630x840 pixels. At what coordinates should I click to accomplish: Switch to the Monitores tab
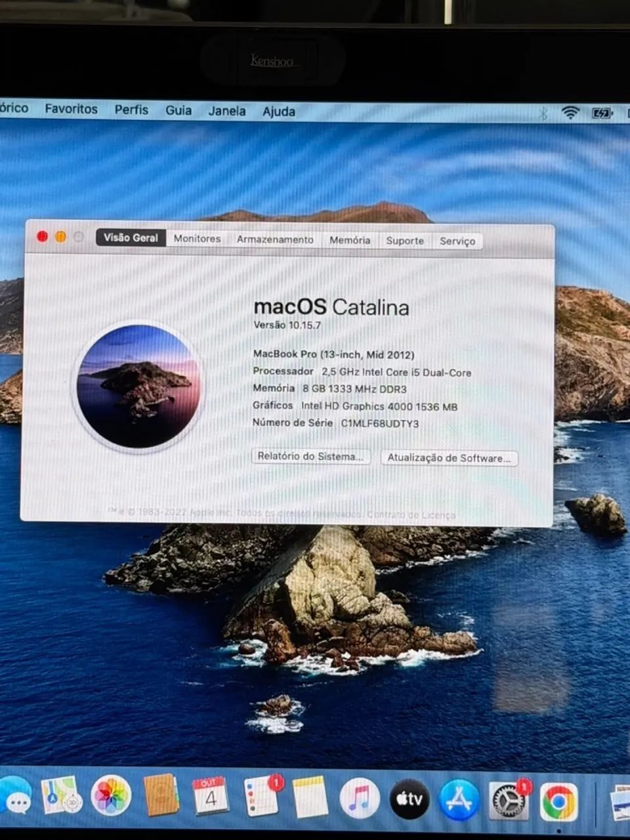coord(197,239)
